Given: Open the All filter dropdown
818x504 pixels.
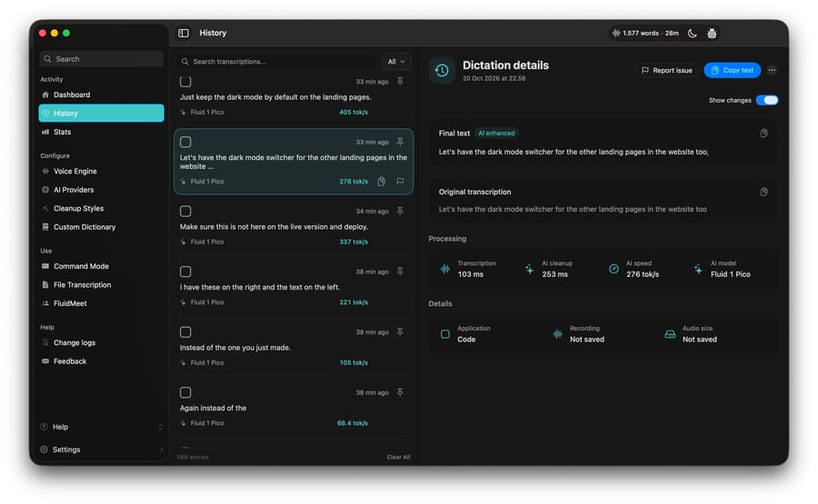Looking at the screenshot, I should coord(396,62).
